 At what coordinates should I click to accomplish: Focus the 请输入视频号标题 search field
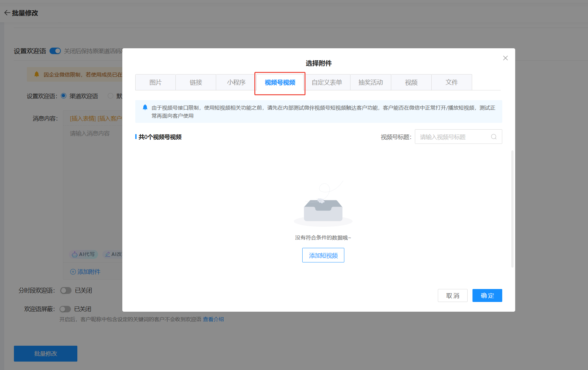(x=453, y=137)
